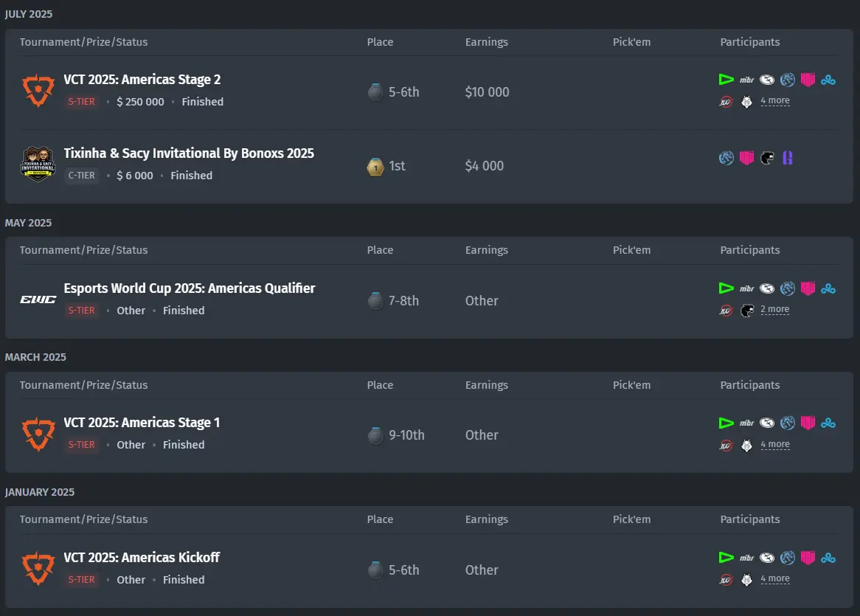This screenshot has width=860, height=616.
Task: Expand "4 more" participants for VCT Americas Stage 2
Action: click(774, 101)
